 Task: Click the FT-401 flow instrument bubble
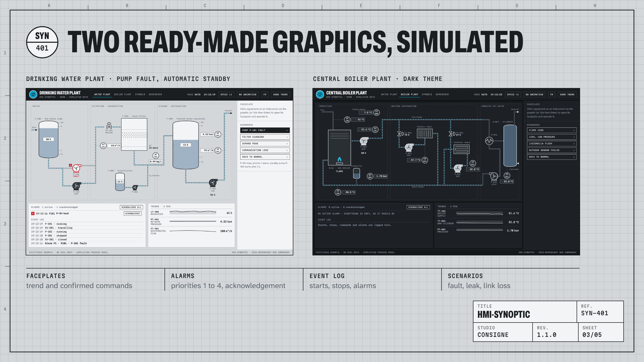218,150
